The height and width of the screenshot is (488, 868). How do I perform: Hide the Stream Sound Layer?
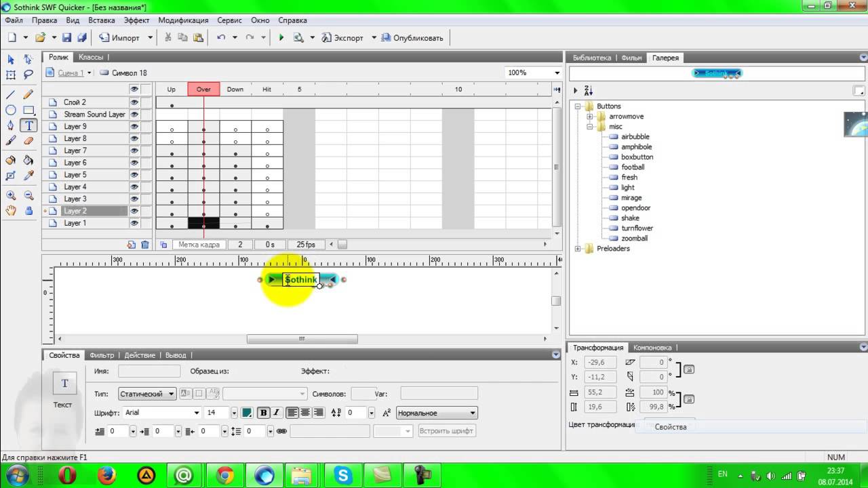coord(134,115)
